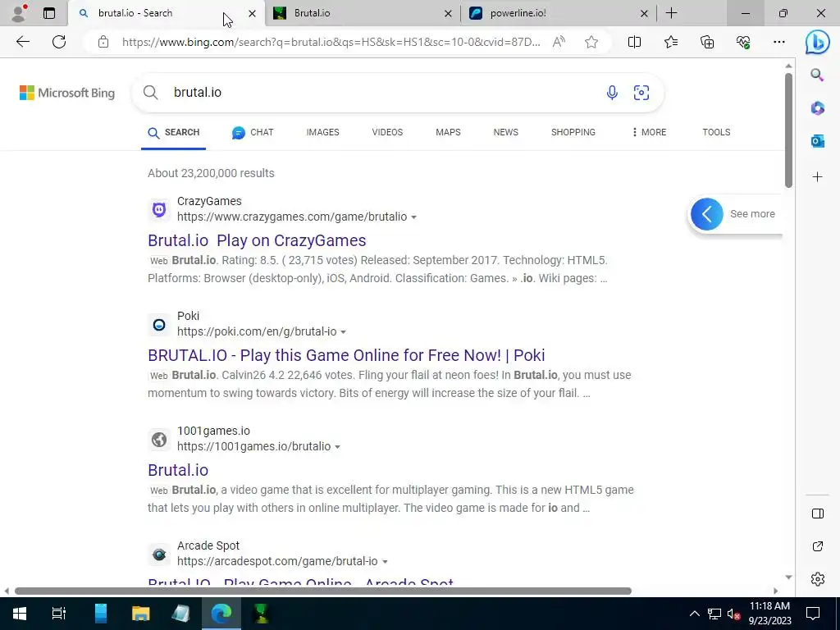Open visual search camera icon

[x=641, y=93]
